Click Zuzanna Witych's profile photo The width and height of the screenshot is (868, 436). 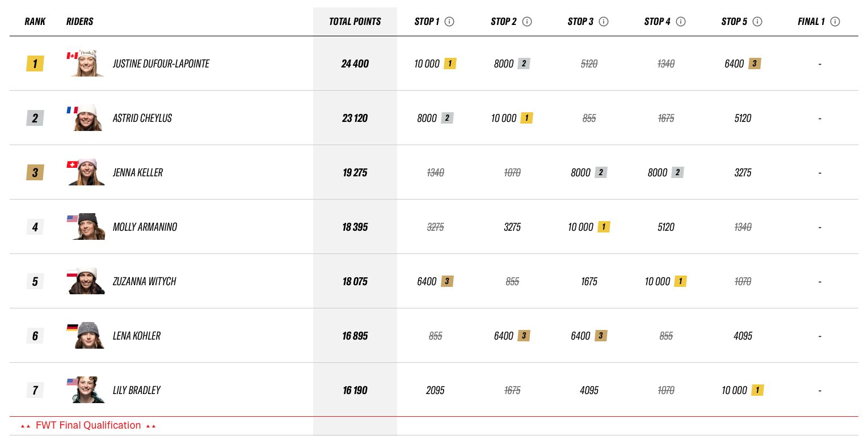87,281
